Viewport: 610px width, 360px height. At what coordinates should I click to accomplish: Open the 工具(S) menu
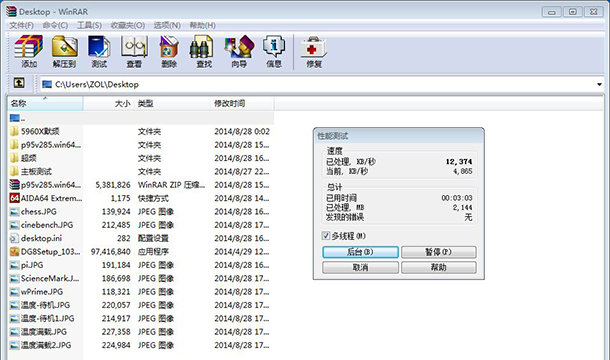coord(89,25)
